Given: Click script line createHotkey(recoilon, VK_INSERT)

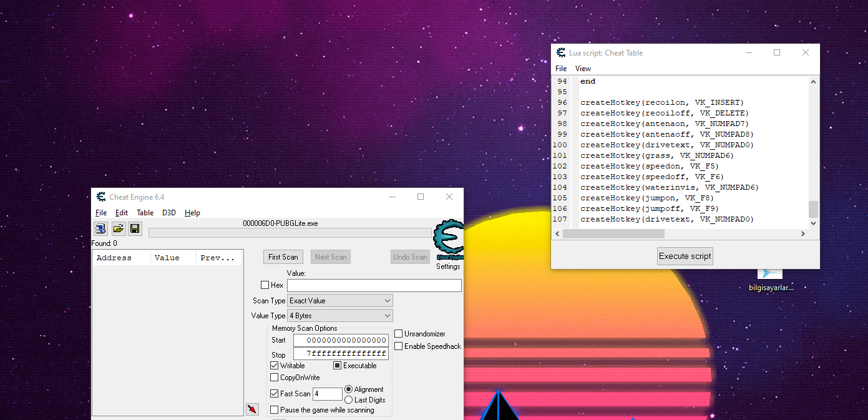Looking at the screenshot, I should click(662, 102).
